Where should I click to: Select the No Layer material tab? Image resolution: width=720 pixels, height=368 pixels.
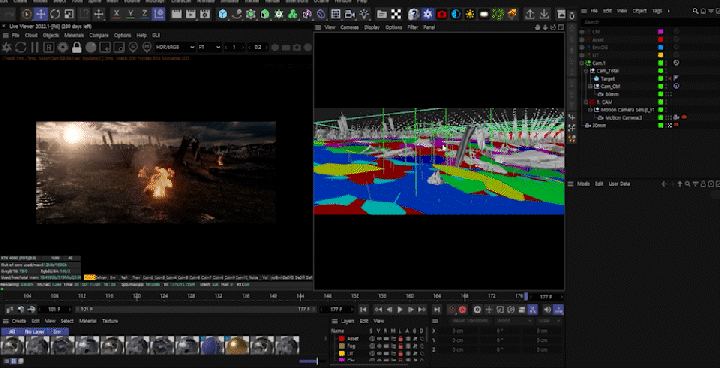tap(35, 331)
